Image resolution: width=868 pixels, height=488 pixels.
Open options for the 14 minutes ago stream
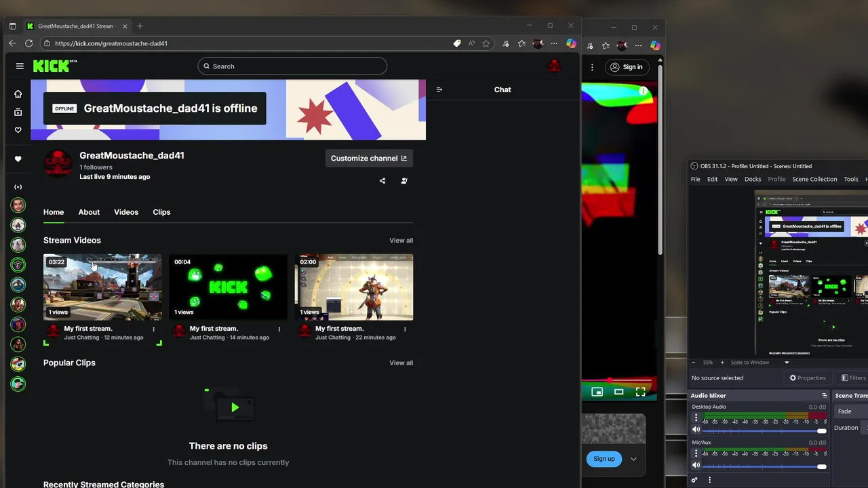(x=279, y=329)
